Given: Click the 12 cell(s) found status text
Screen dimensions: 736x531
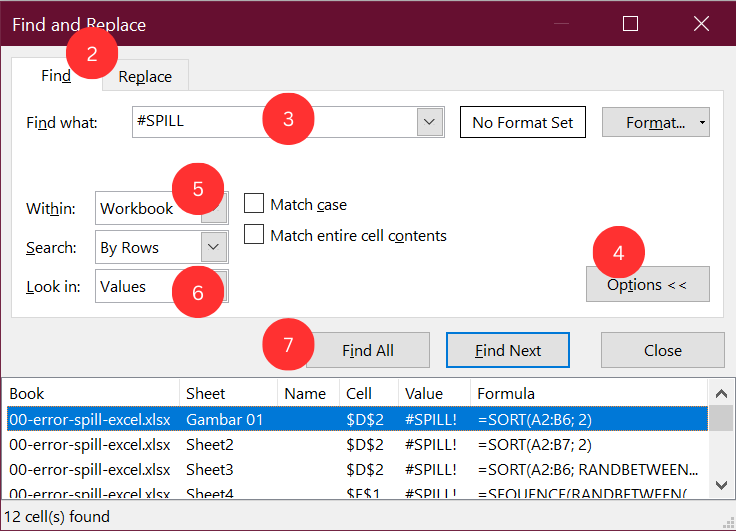Looking at the screenshot, I should point(57,516).
